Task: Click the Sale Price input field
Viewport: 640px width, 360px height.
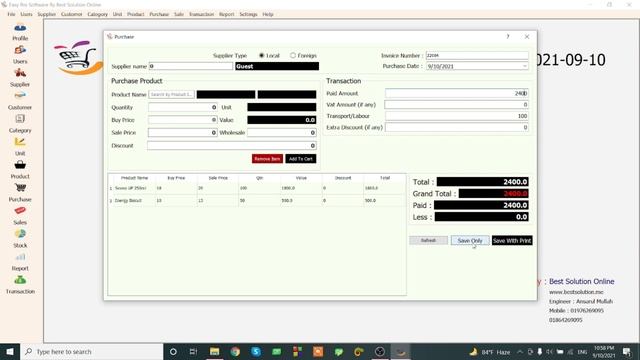Action: click(x=182, y=133)
